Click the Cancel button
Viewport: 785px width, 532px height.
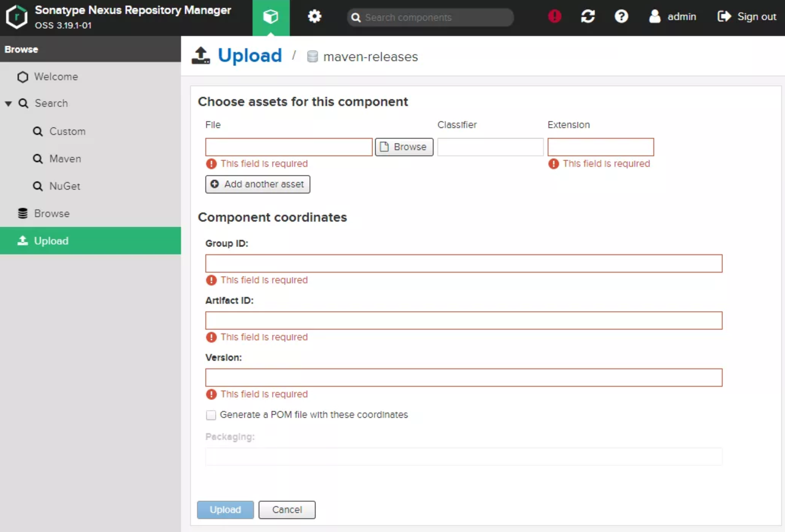287,510
